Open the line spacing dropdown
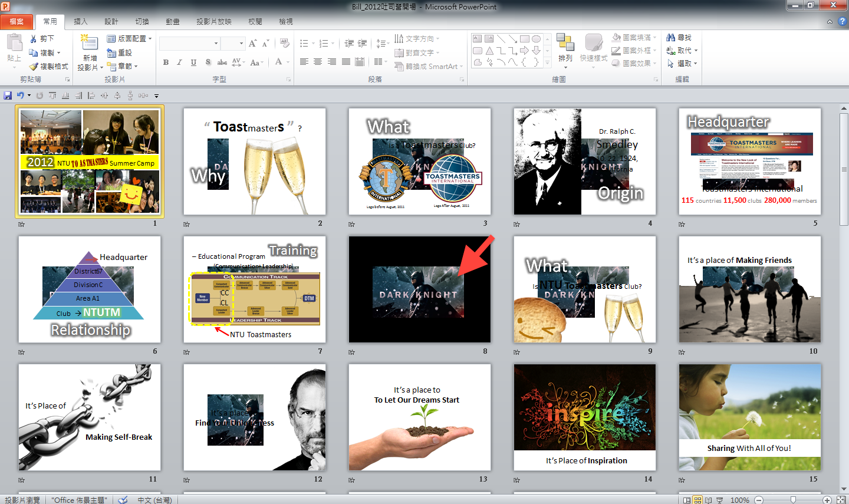The image size is (849, 504). coord(383,44)
